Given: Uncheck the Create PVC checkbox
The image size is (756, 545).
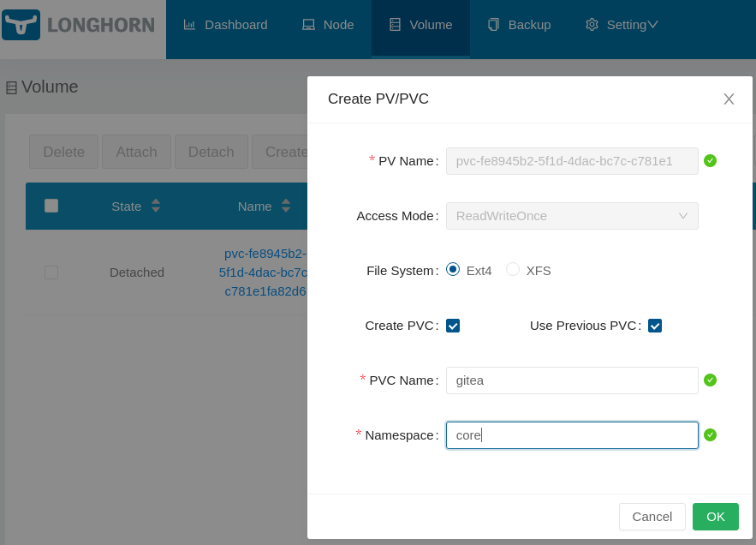Looking at the screenshot, I should 453,326.
